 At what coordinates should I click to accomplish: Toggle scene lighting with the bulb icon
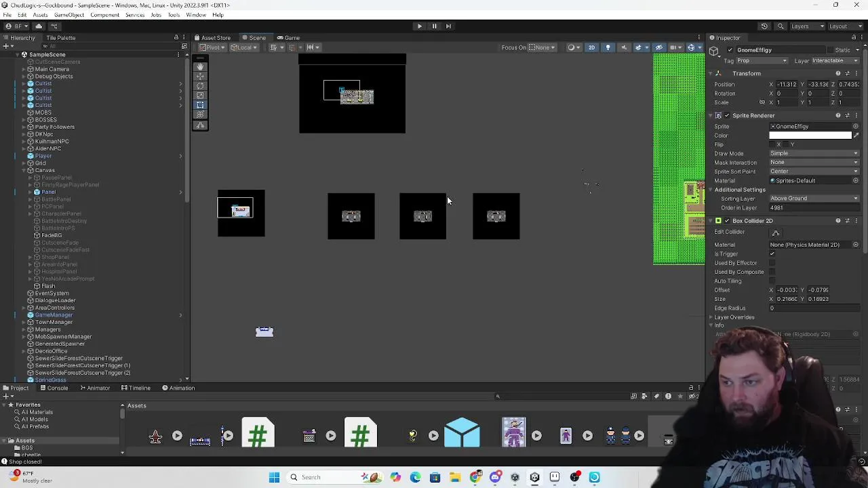click(608, 47)
